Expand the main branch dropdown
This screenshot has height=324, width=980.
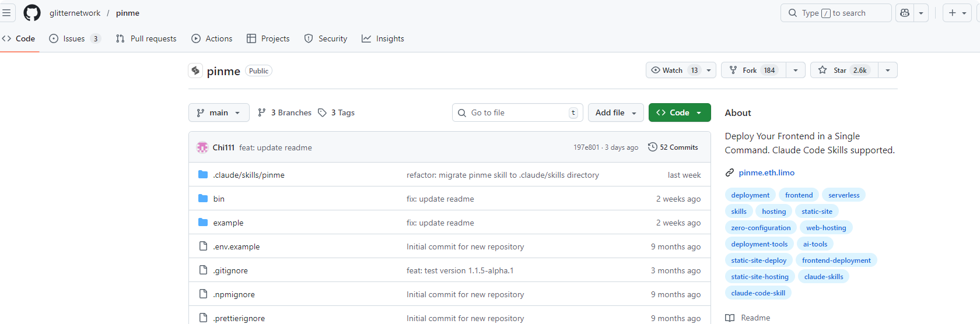219,112
